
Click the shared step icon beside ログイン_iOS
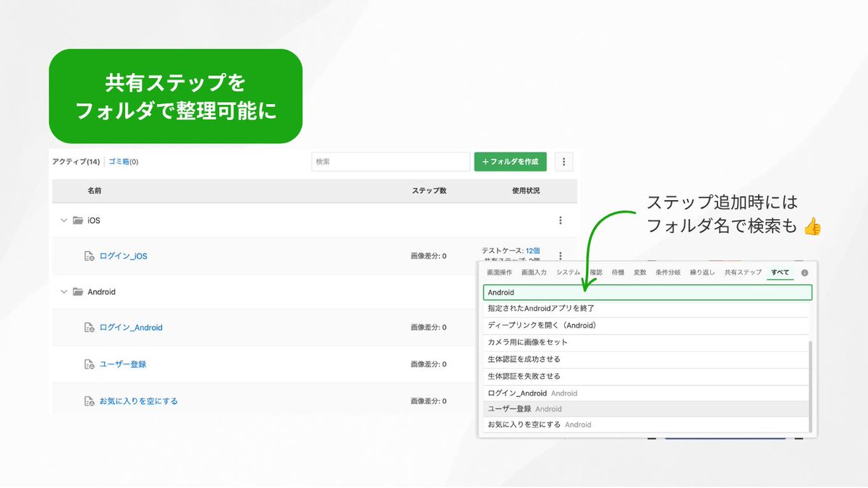click(89, 256)
